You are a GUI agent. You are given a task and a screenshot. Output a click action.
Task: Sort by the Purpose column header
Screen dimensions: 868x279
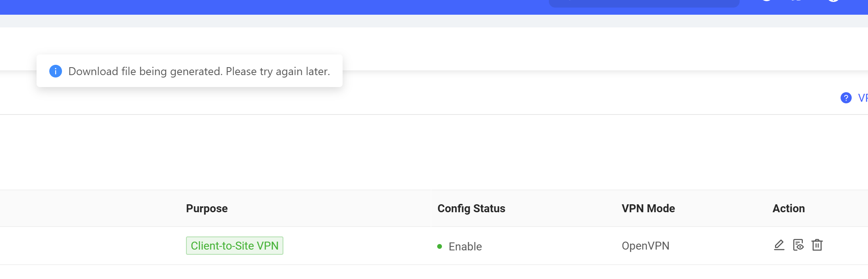coord(207,208)
